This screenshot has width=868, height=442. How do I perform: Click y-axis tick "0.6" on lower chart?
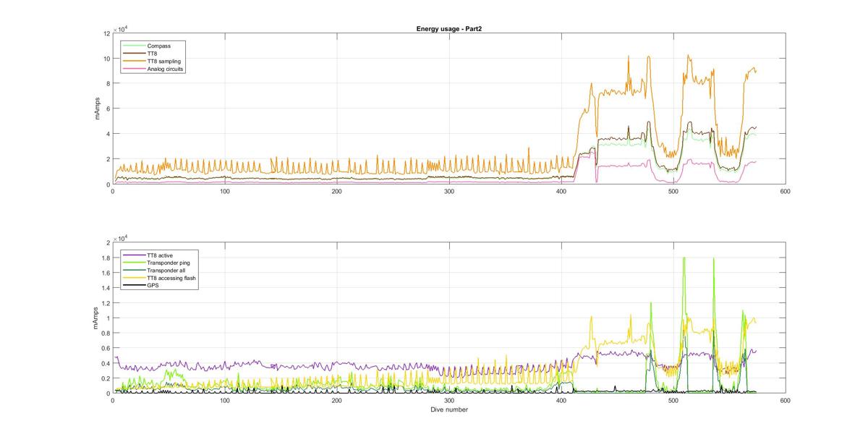[105, 349]
